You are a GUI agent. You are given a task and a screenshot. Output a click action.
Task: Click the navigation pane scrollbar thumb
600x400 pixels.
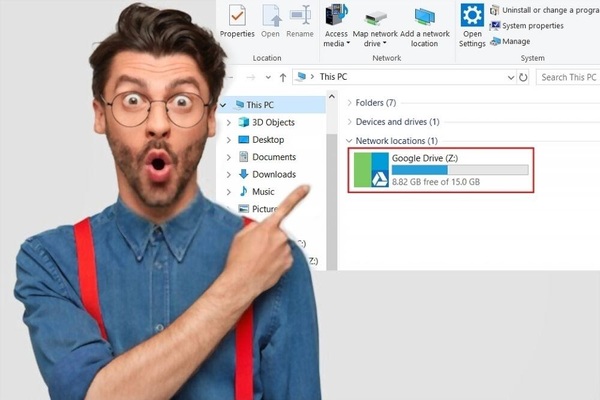pos(332,201)
